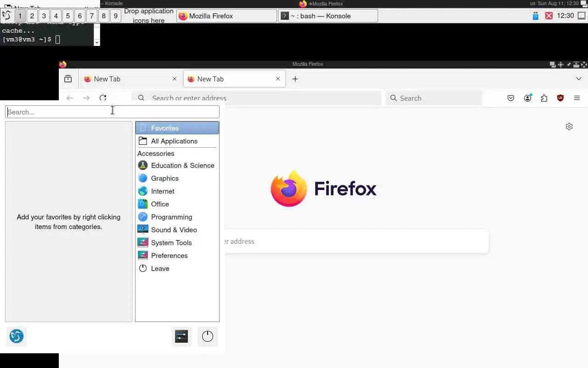The height and width of the screenshot is (368, 588).
Task: Go back using the Firefox back arrow
Action: click(x=70, y=98)
